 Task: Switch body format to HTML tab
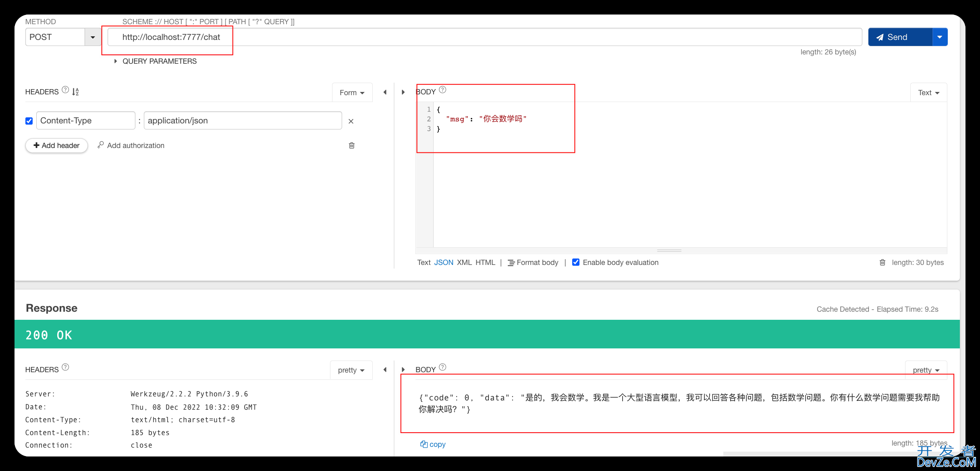point(485,263)
